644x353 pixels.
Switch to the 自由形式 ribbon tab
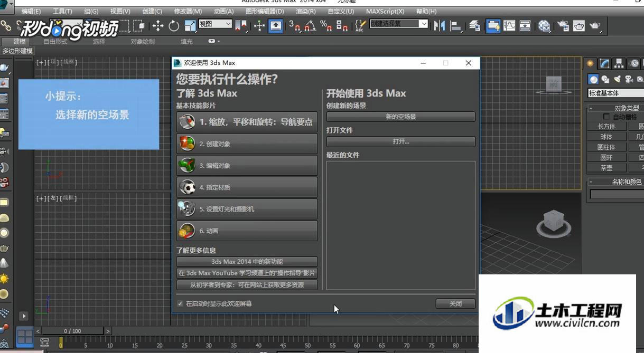pyautogui.click(x=55, y=41)
